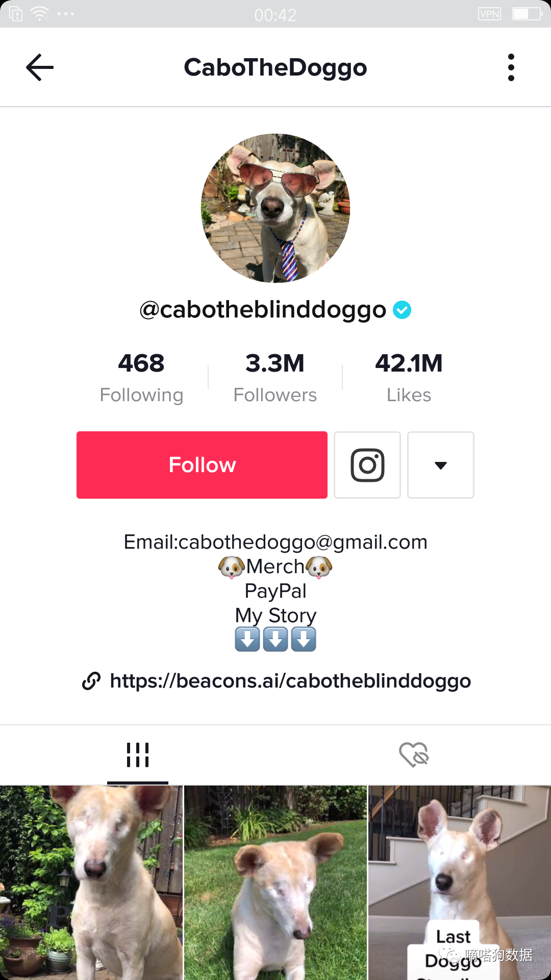Tap the link chain icon
The image size is (551, 980).
[91, 681]
